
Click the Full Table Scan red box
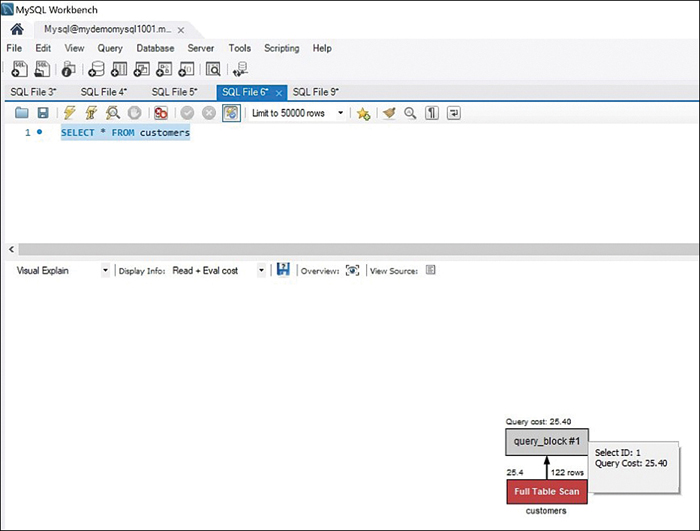tap(547, 492)
